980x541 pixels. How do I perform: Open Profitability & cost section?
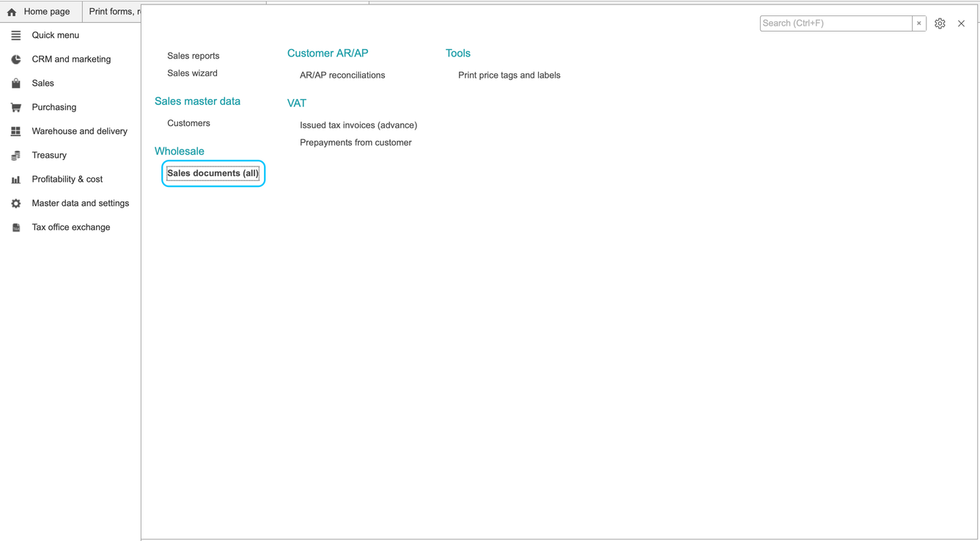(67, 180)
